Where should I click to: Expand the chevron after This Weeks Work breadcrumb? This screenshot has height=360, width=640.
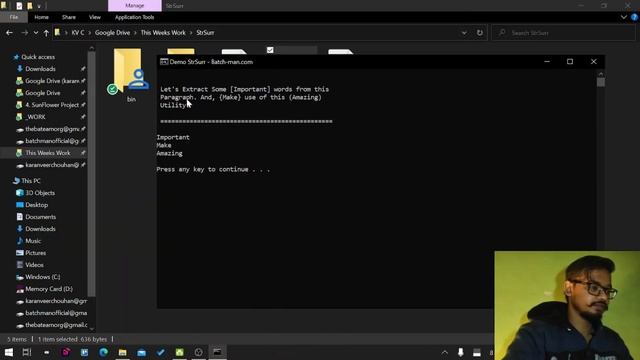(191, 33)
